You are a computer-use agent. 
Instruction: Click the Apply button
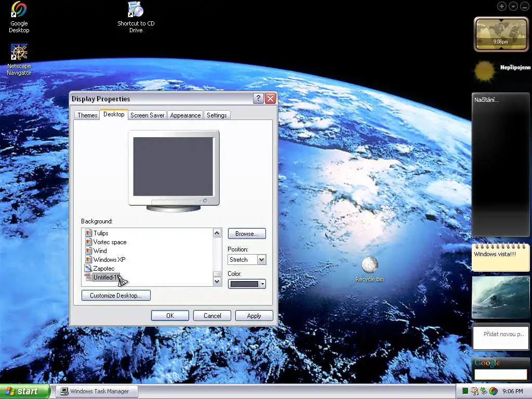(254, 315)
